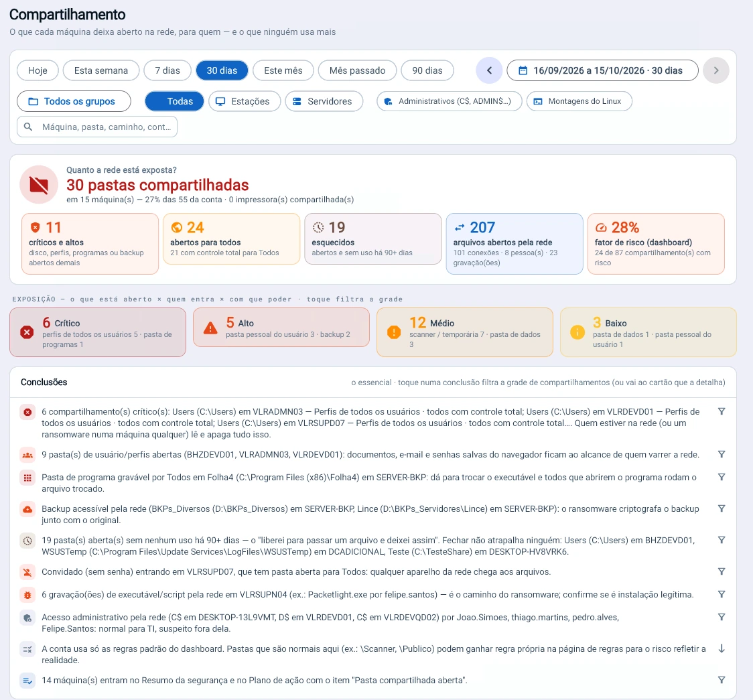
Task: Open the 19 esquecidos card
Action: [x=373, y=239]
